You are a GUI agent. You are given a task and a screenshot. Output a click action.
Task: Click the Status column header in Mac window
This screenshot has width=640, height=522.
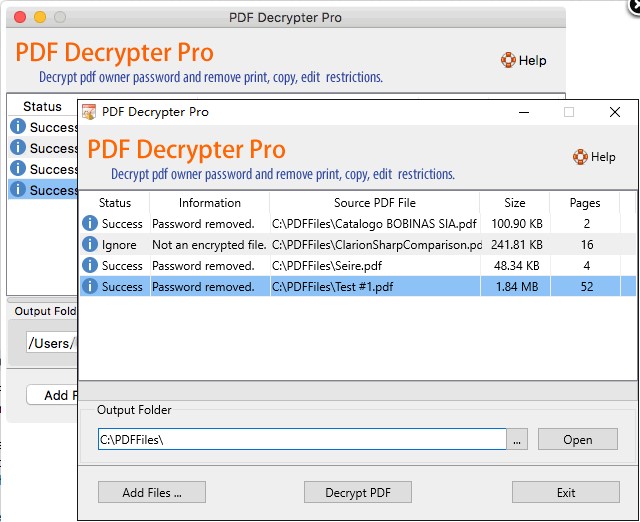tap(42, 107)
